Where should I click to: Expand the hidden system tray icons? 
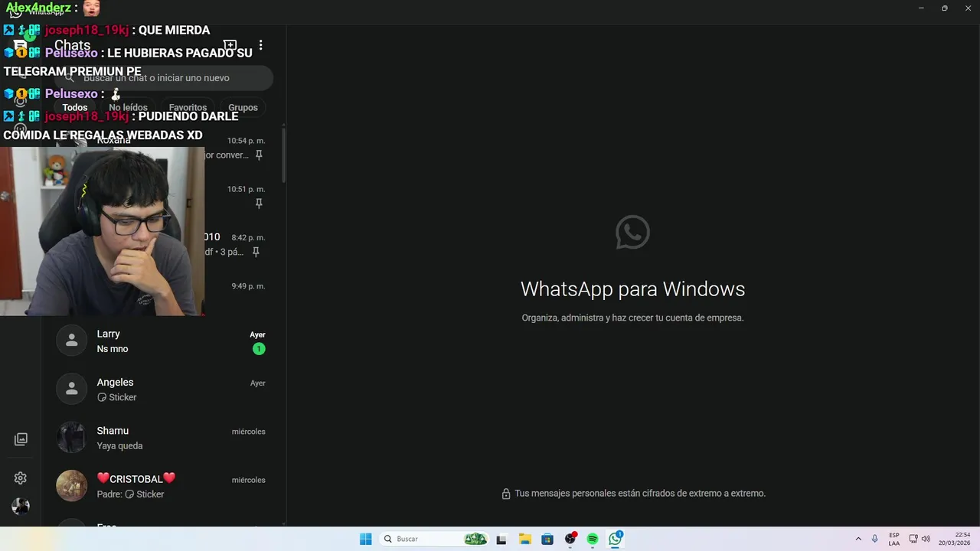point(858,539)
